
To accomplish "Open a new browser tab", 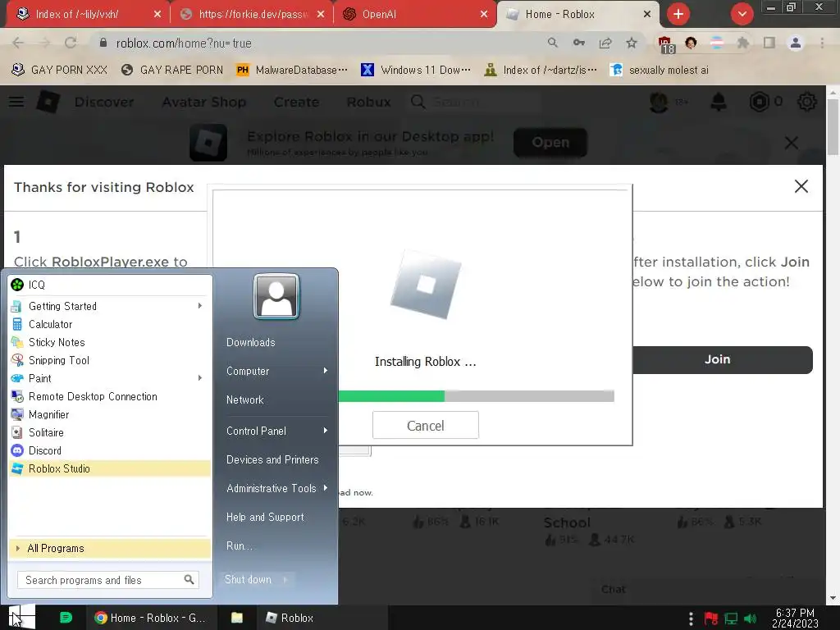I will click(x=678, y=14).
